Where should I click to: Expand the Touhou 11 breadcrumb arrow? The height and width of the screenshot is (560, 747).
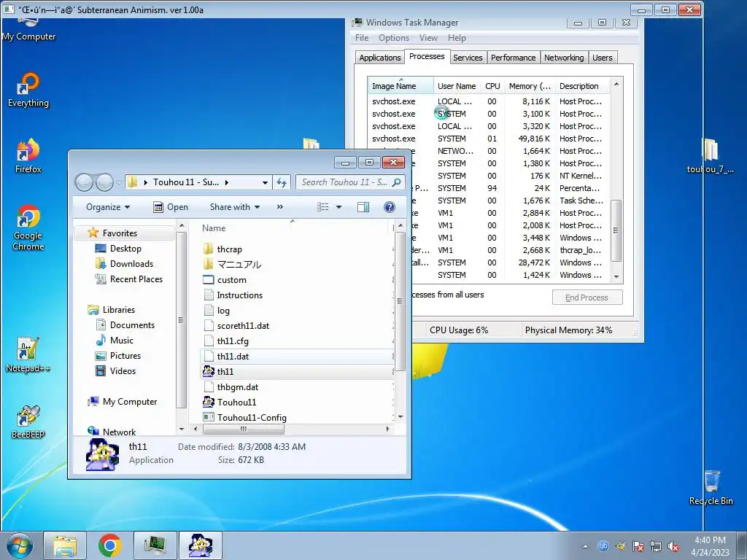(x=226, y=182)
